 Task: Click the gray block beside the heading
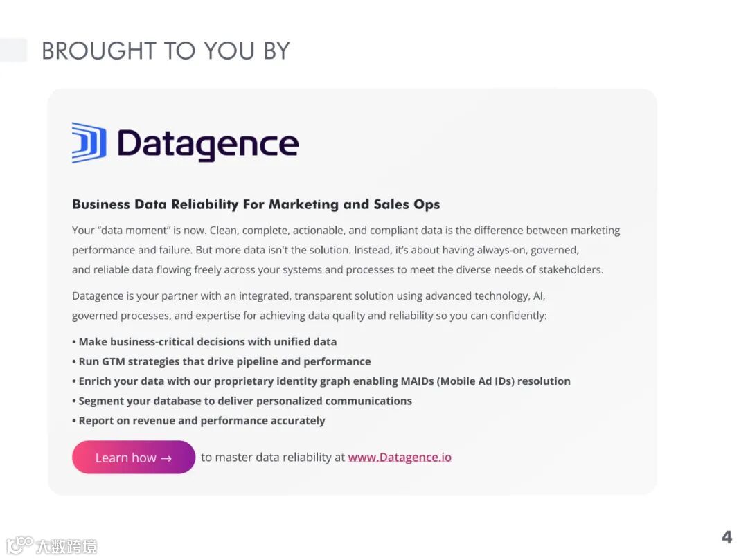13,50
